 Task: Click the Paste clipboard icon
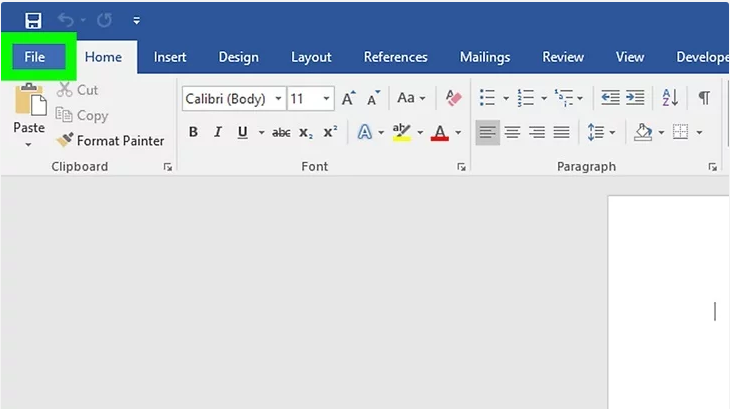point(30,99)
